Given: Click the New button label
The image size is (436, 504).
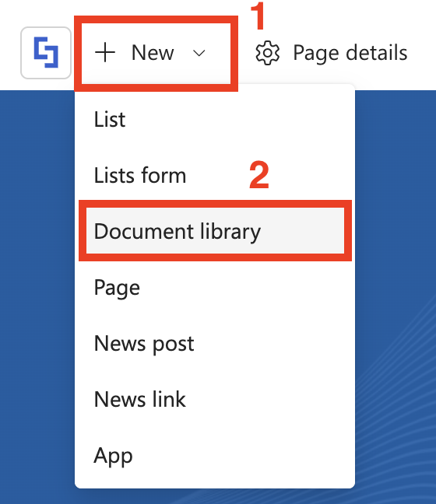Looking at the screenshot, I should click(x=153, y=53).
